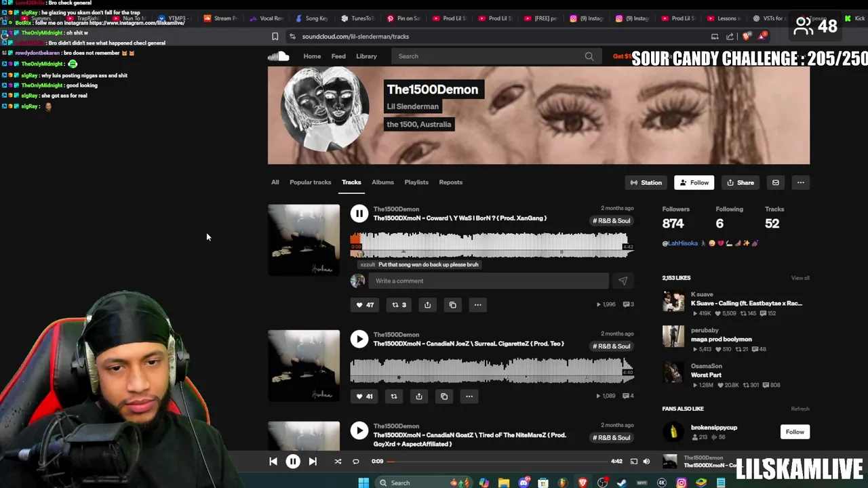Switch to the Albums tab

pos(382,182)
